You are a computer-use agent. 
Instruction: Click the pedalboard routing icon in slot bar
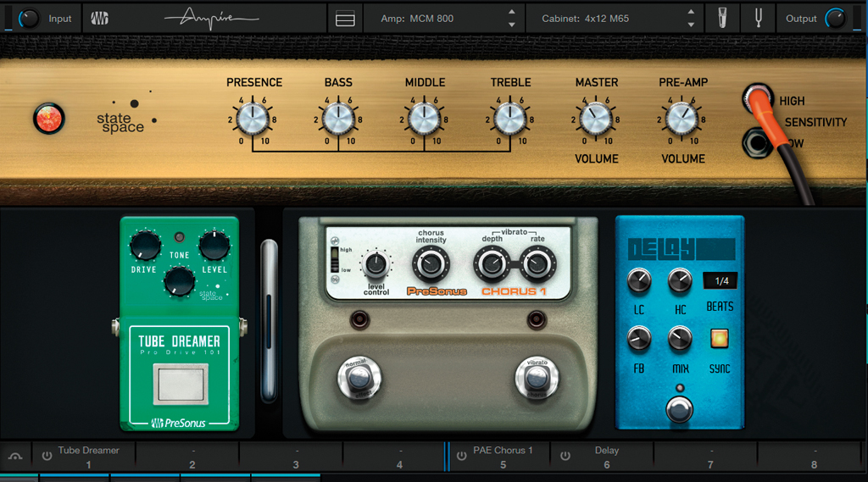(x=15, y=457)
